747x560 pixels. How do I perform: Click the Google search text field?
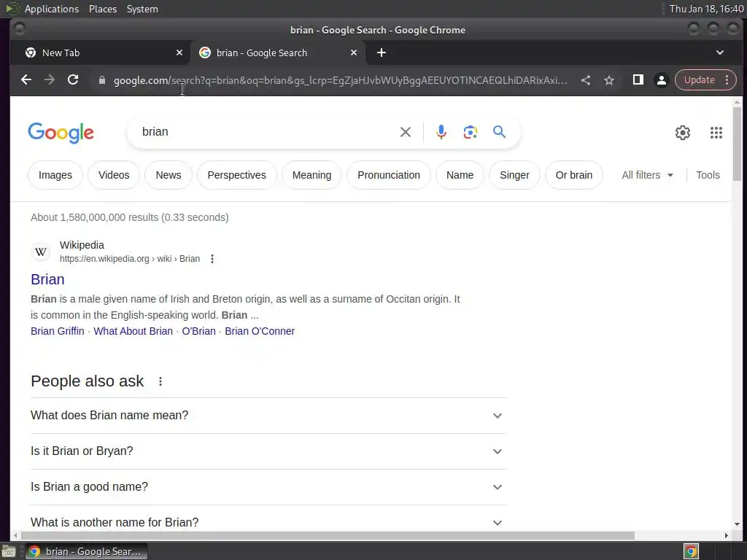pos(267,132)
